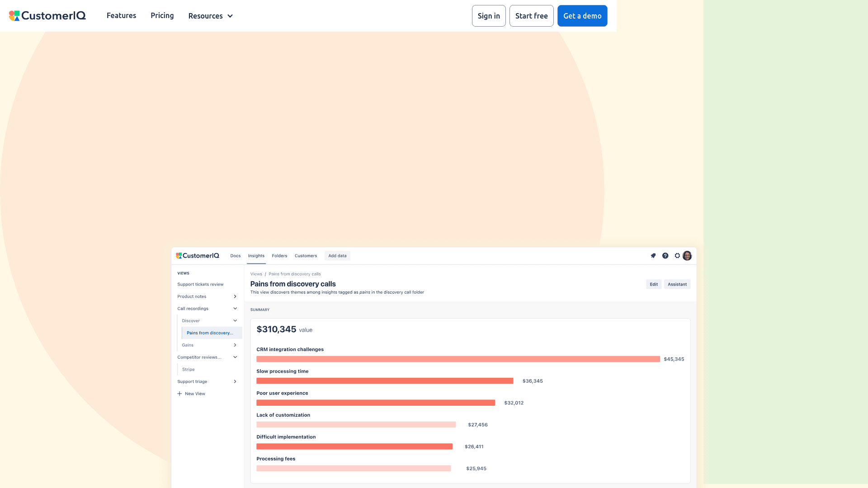Click the small CustomerIQ logo in app
Viewport: 868px width, 488px height.
(x=198, y=256)
